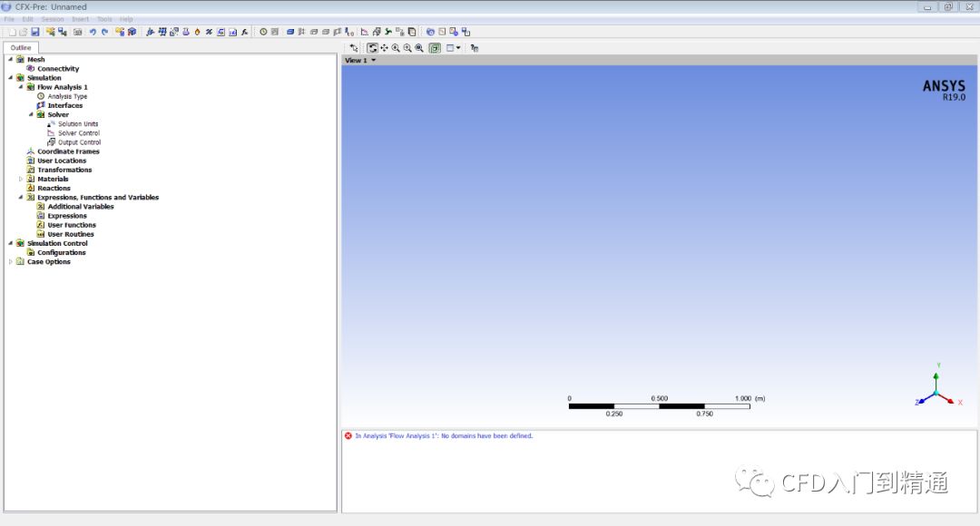Select the Interfaces tree item
This screenshot has height=526, width=980.
tap(65, 105)
